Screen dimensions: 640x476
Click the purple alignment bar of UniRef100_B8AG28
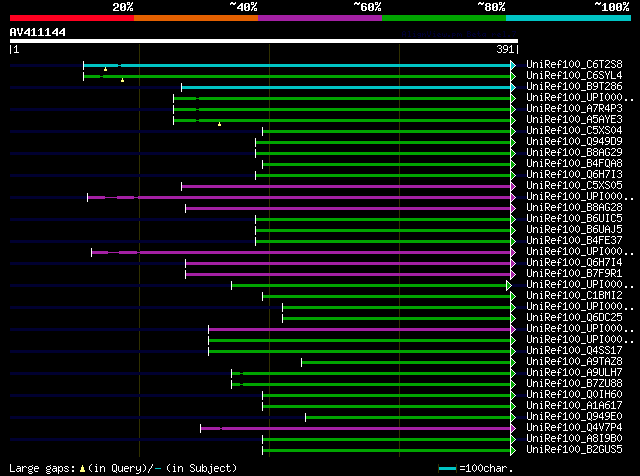point(348,209)
